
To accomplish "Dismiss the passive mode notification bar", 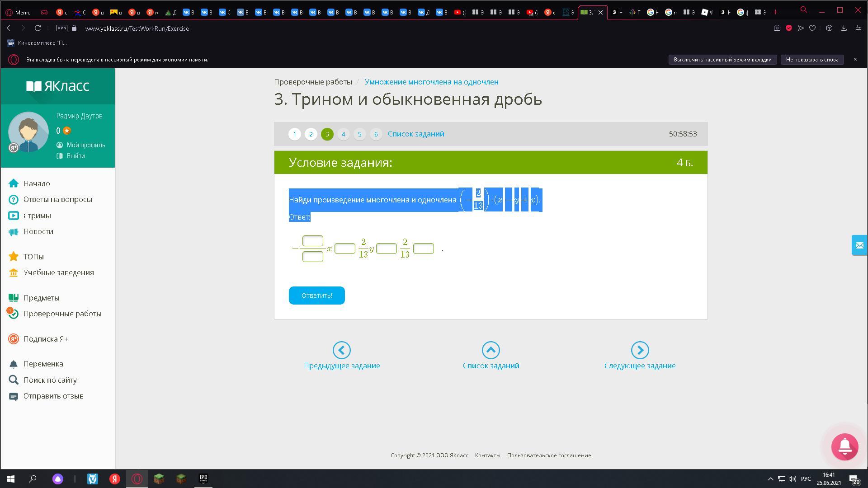I will click(855, 60).
